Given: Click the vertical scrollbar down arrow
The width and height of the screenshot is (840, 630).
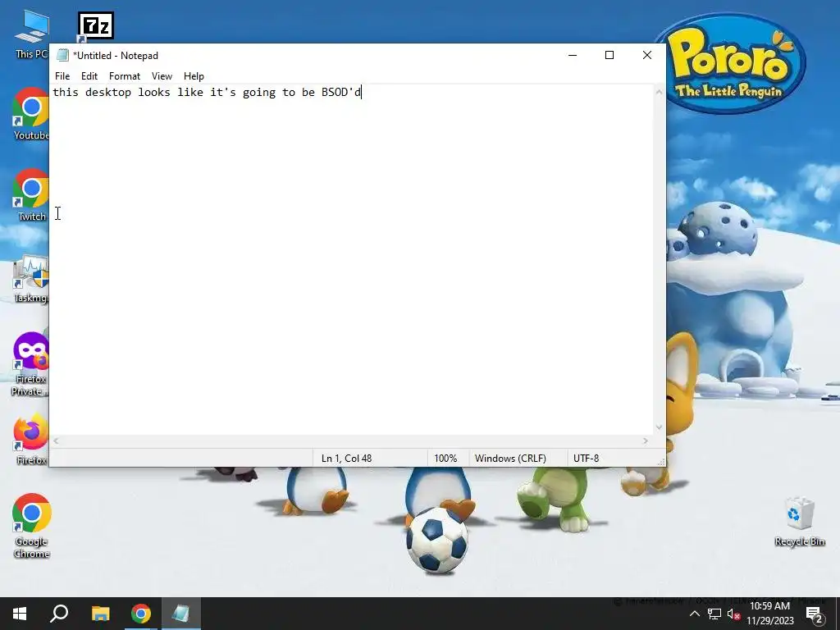Looking at the screenshot, I should [659, 427].
